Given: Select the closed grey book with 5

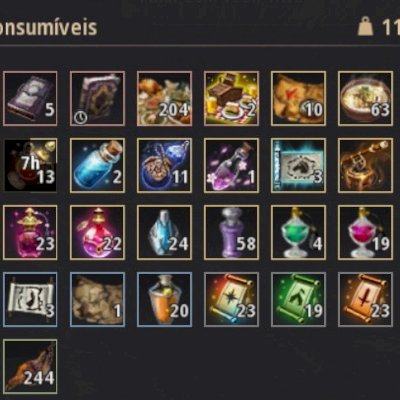Looking at the screenshot, I should coord(30,98).
